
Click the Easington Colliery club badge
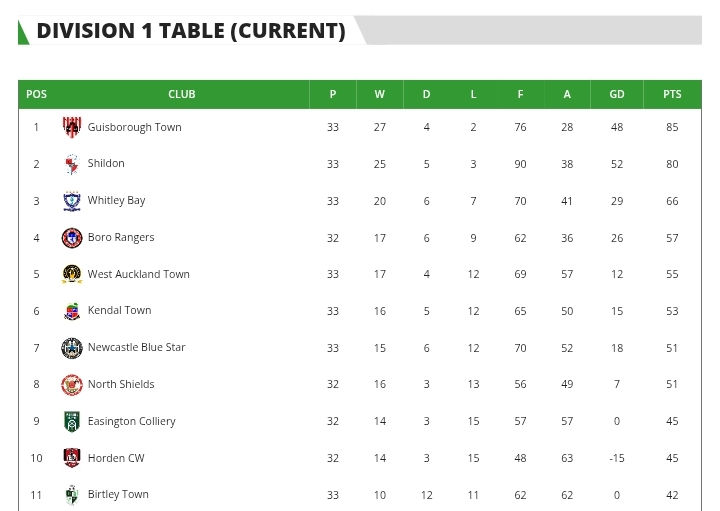(x=71, y=421)
